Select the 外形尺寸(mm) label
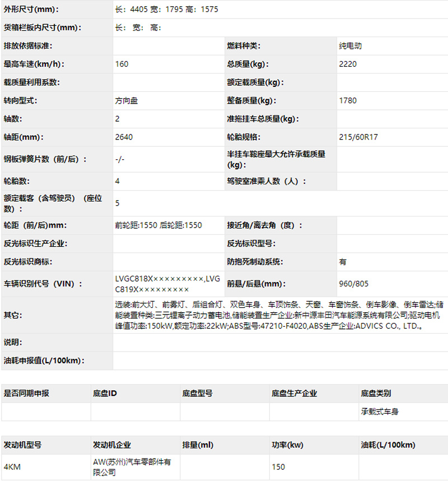 [31, 10]
